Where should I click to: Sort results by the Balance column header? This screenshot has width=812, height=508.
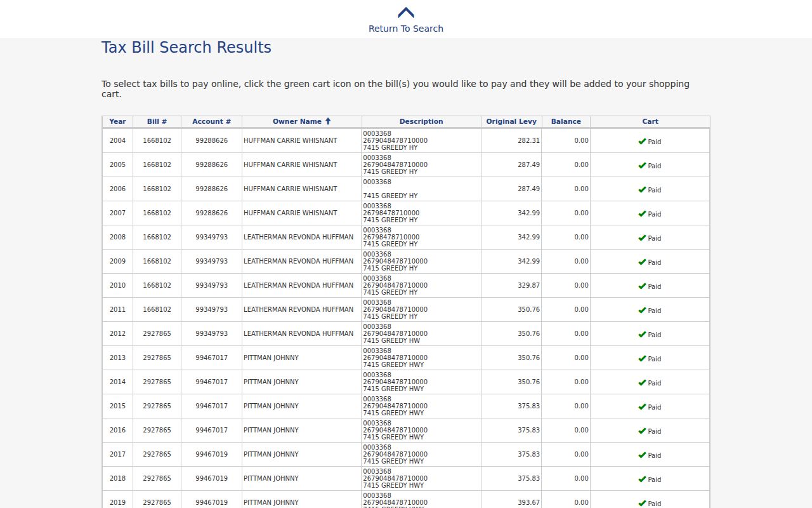566,121
